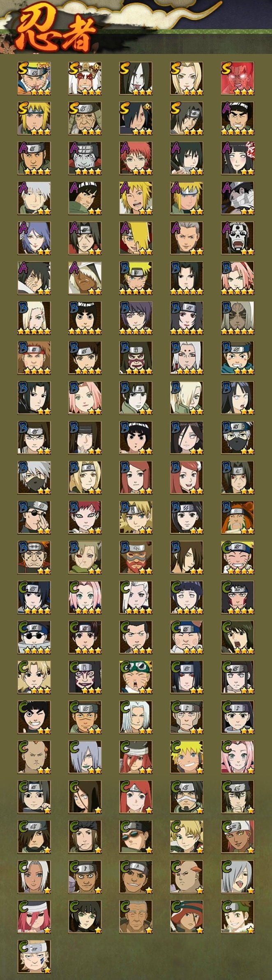Choose the C-rank Shino with round sunglasses
272x980 pixels.
pos(34,638)
